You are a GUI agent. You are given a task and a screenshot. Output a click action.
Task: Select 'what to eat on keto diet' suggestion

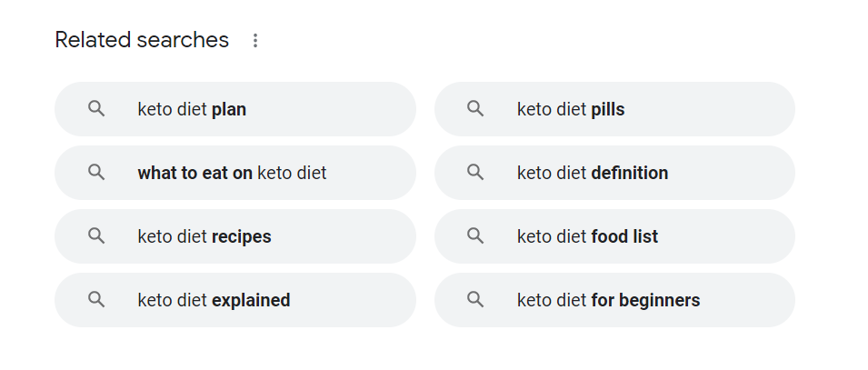click(235, 173)
